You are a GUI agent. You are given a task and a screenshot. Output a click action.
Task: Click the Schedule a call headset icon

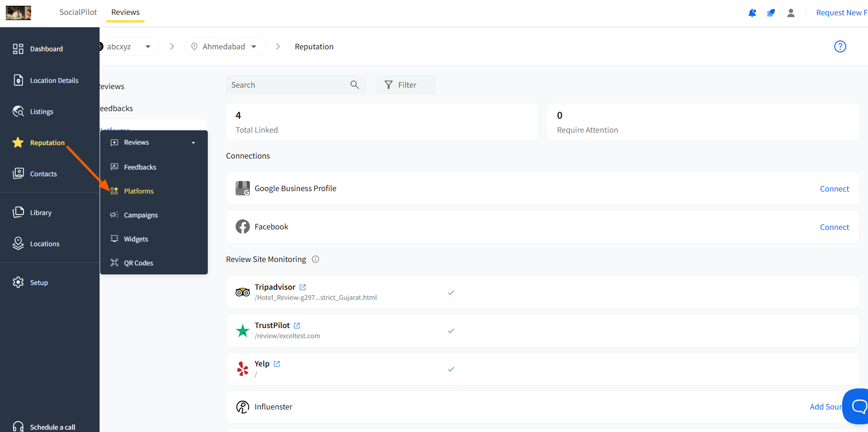(18, 427)
